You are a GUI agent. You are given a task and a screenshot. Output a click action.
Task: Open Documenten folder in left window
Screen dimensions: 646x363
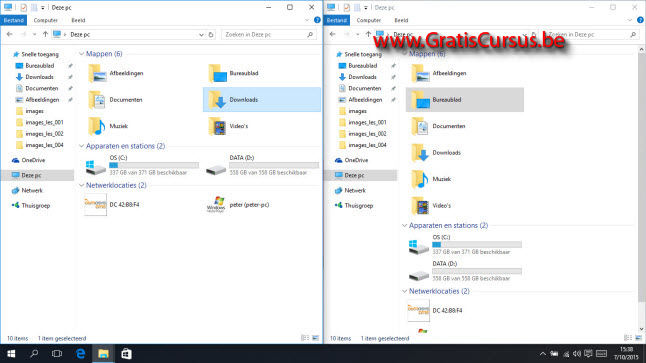(115, 100)
